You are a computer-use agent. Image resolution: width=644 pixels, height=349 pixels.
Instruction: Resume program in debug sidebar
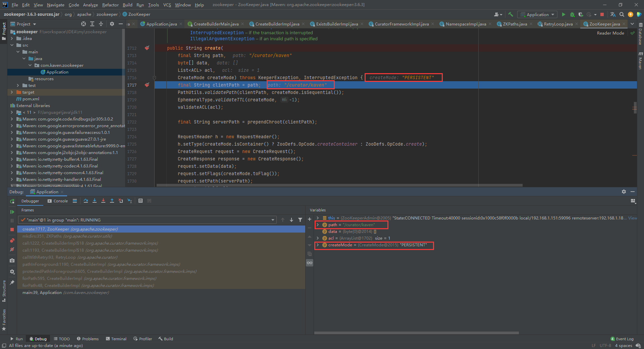tap(12, 212)
